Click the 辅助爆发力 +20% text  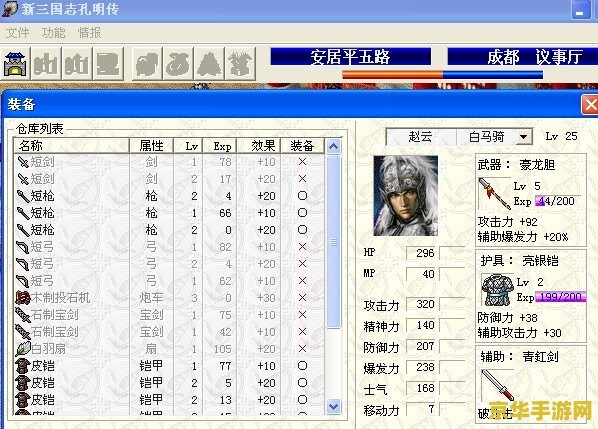pos(523,237)
